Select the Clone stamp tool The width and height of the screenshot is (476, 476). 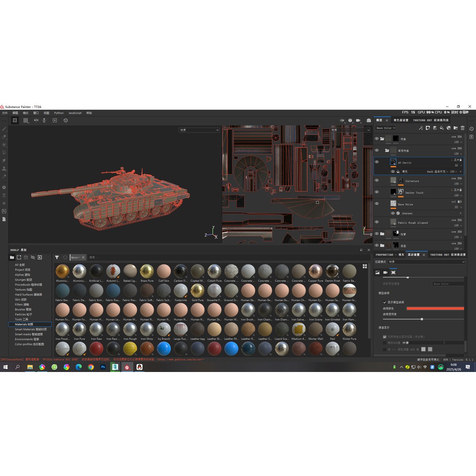(4, 168)
